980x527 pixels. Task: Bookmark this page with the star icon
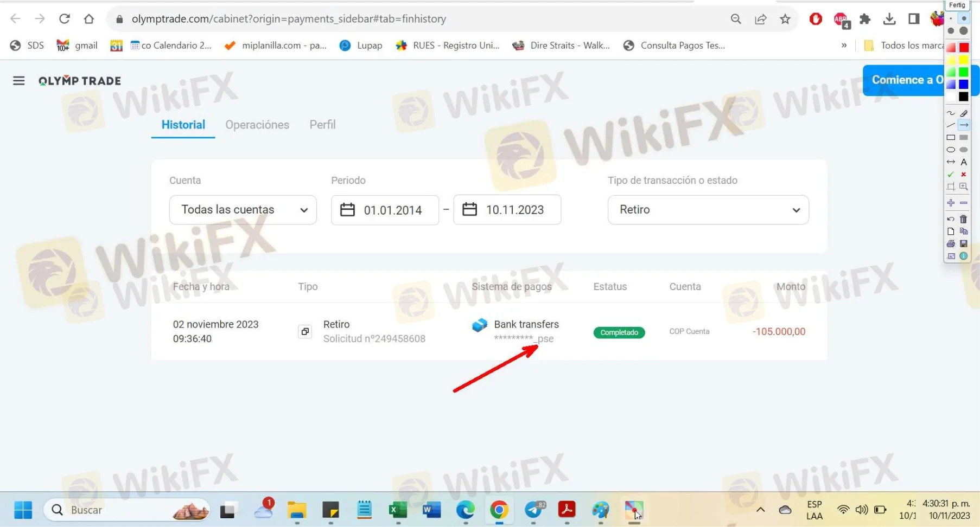click(785, 19)
